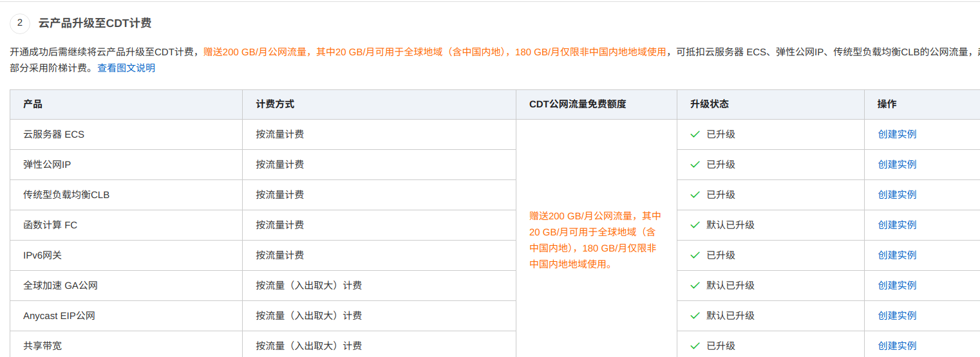Click the green check icon for 传统型负载均衡CLB
Viewport: 980px width, 357px height.
[695, 195]
